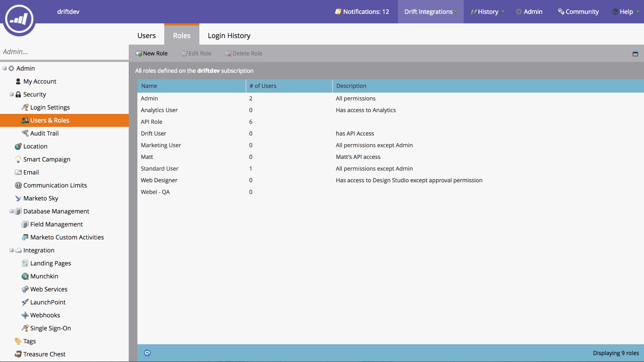The height and width of the screenshot is (362, 644).
Task: Click the Munchkin icon in sidebar
Action: click(25, 276)
